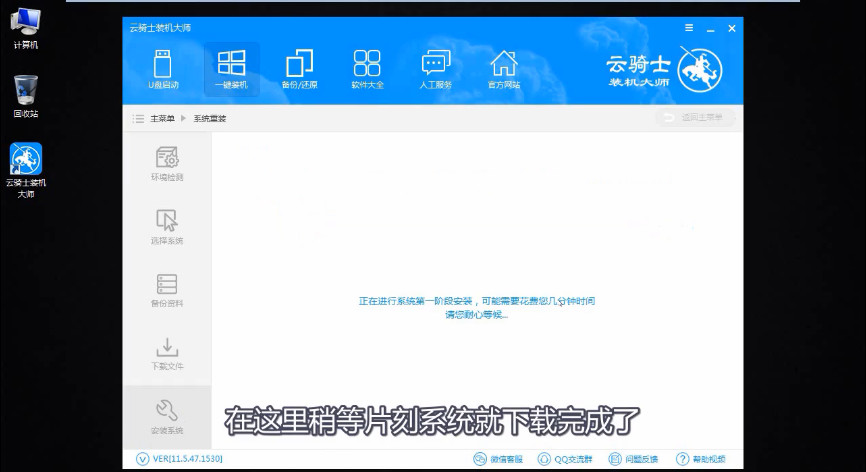Open 问题反馈 feedback link
The height and width of the screenshot is (472, 866).
tap(633, 459)
